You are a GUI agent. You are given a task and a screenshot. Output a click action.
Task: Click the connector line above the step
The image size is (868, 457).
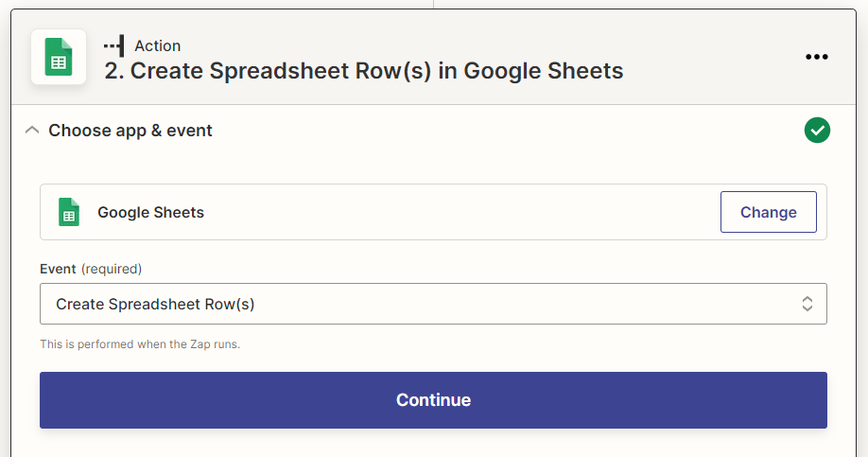tap(433, 5)
